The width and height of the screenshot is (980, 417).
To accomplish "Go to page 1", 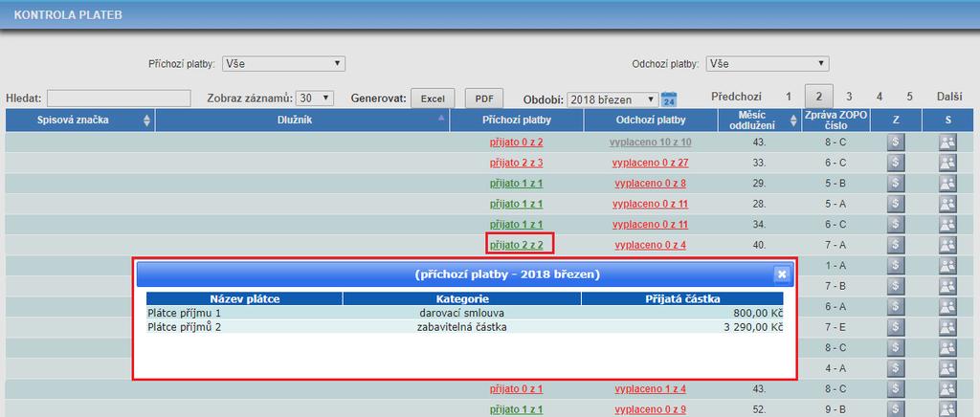I will [789, 97].
